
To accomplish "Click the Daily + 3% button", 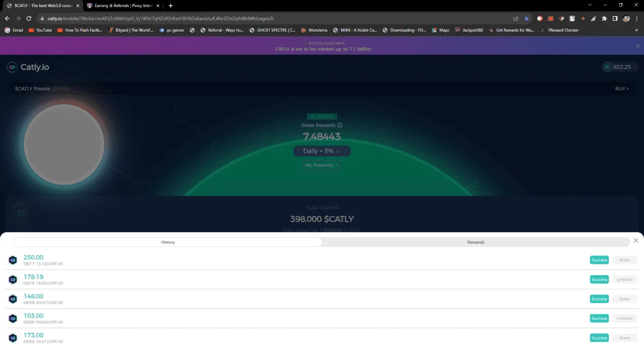I will click(321, 151).
